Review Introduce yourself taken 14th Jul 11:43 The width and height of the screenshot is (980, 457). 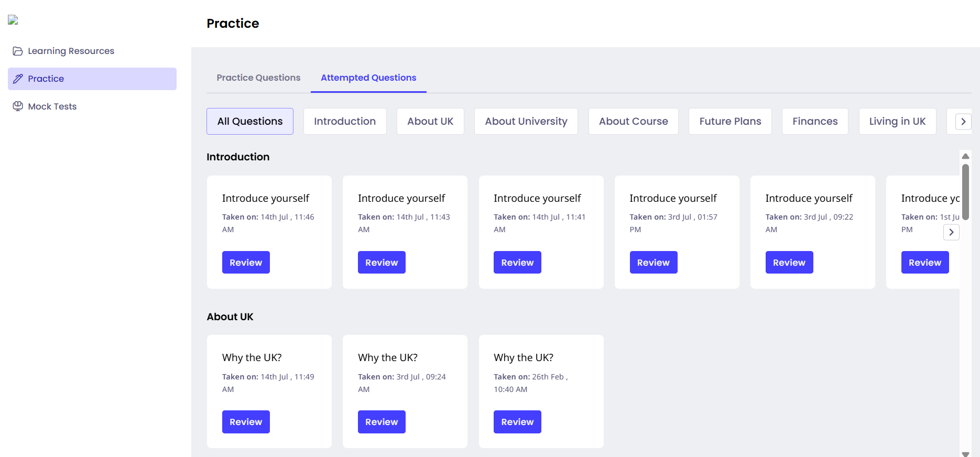pyautogui.click(x=382, y=263)
